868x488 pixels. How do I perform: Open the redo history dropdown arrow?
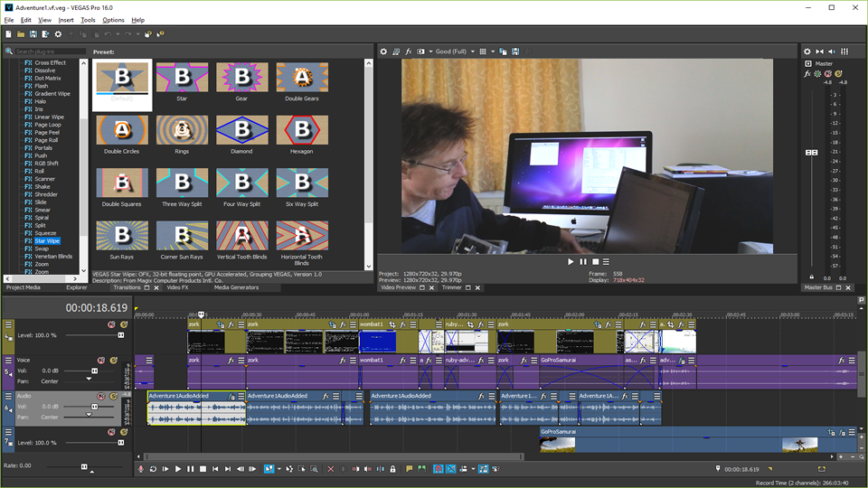pyautogui.click(x=137, y=34)
